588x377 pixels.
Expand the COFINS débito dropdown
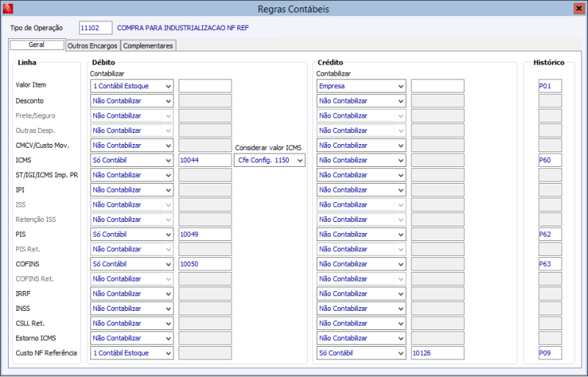click(x=168, y=264)
